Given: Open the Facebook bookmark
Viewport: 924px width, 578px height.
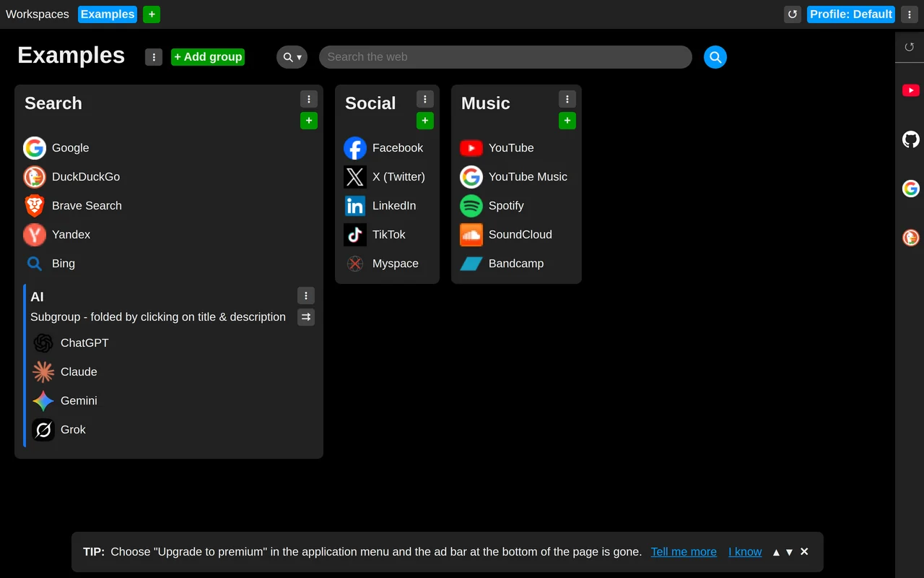Looking at the screenshot, I should tap(383, 147).
